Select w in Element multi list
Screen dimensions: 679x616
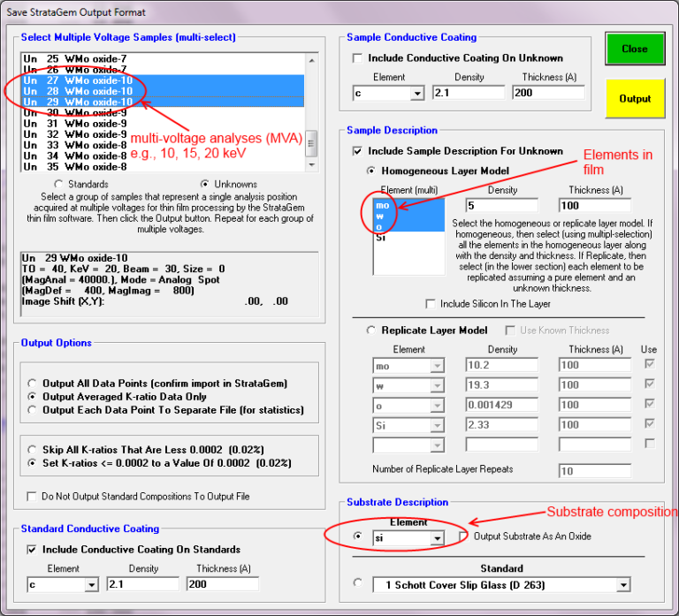pyautogui.click(x=408, y=216)
